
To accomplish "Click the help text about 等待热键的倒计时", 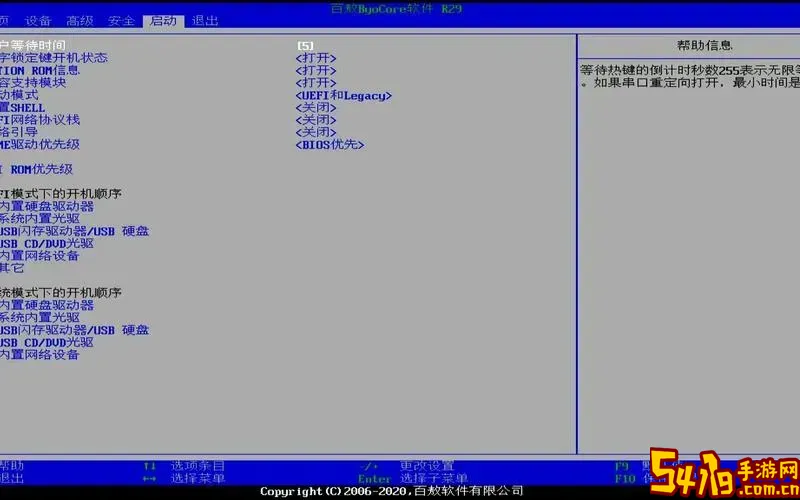I will 690,77.
